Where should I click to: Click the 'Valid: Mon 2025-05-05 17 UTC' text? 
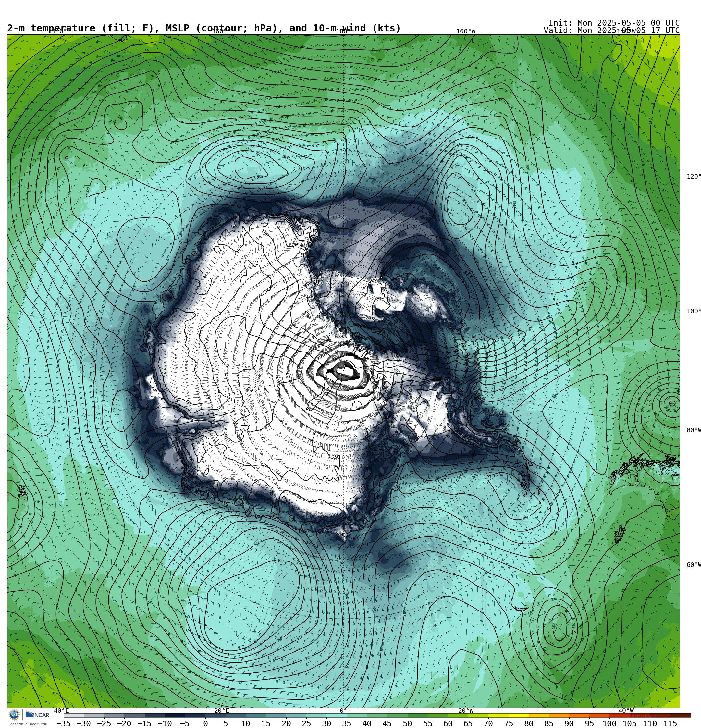[x=611, y=31]
